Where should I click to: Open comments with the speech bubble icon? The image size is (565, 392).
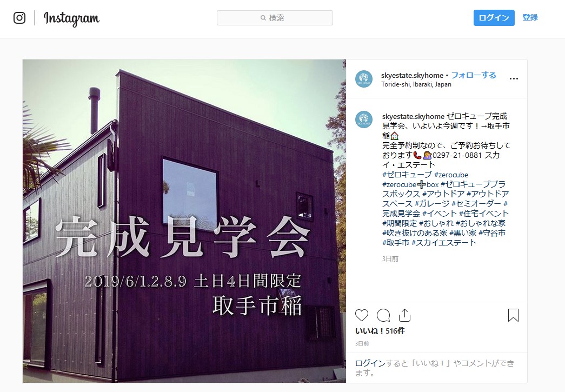[383, 315]
